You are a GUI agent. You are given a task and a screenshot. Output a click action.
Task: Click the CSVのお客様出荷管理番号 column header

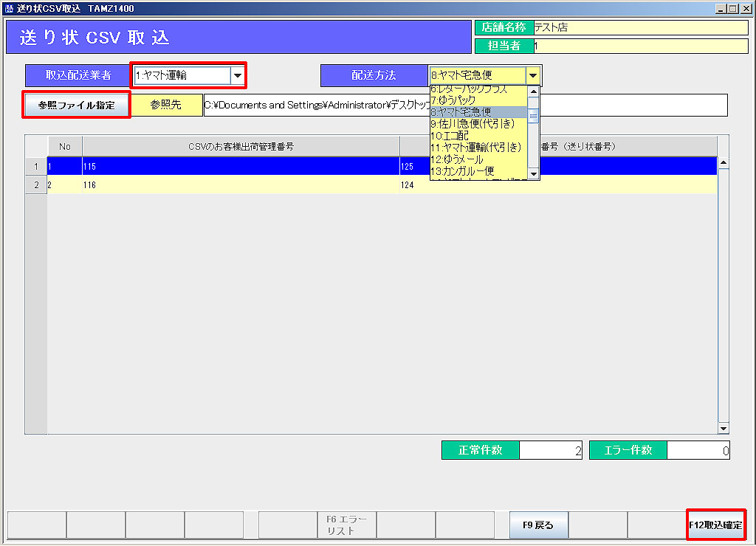point(241,146)
